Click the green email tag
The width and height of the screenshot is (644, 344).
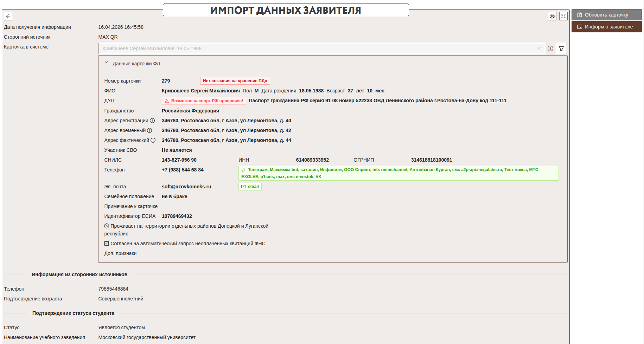pos(250,187)
